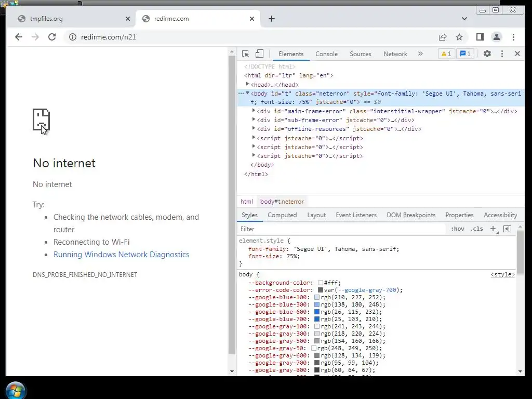This screenshot has height=399, width=532.
Task: Toggle the browser side panel icon
Action: click(480, 37)
